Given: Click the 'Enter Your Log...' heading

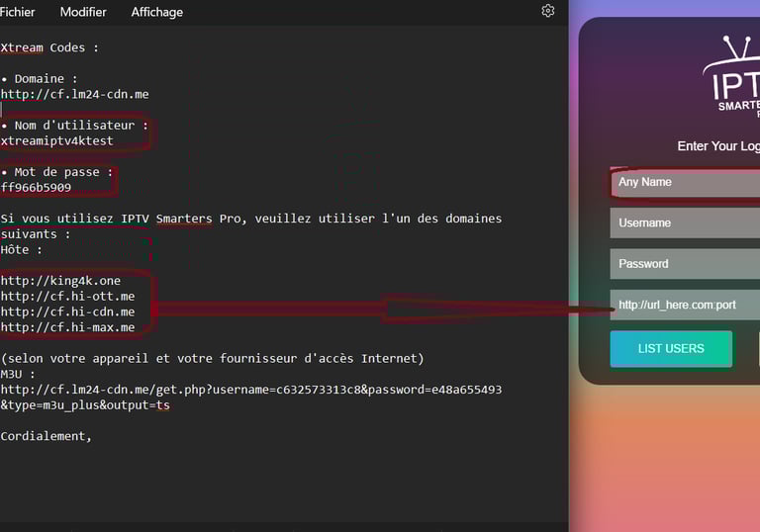Looking at the screenshot, I should tap(718, 146).
